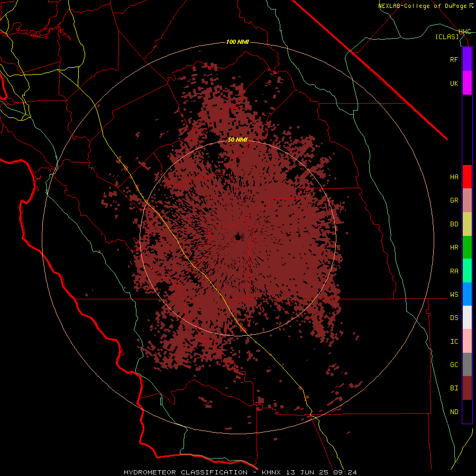Screen dimensions: 476x476
Task: Click the HA red legend swatch
Action: point(467,177)
